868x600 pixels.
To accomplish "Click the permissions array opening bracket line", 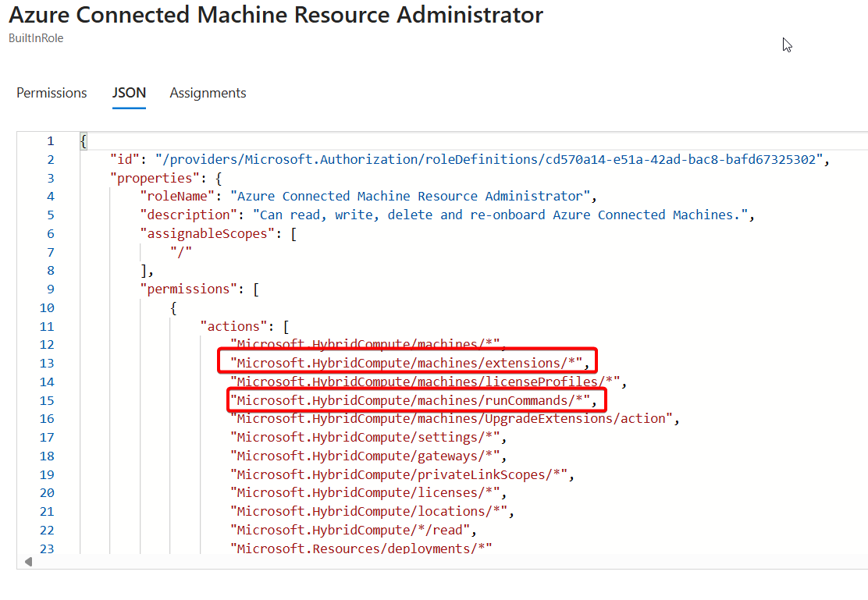I will point(201,289).
